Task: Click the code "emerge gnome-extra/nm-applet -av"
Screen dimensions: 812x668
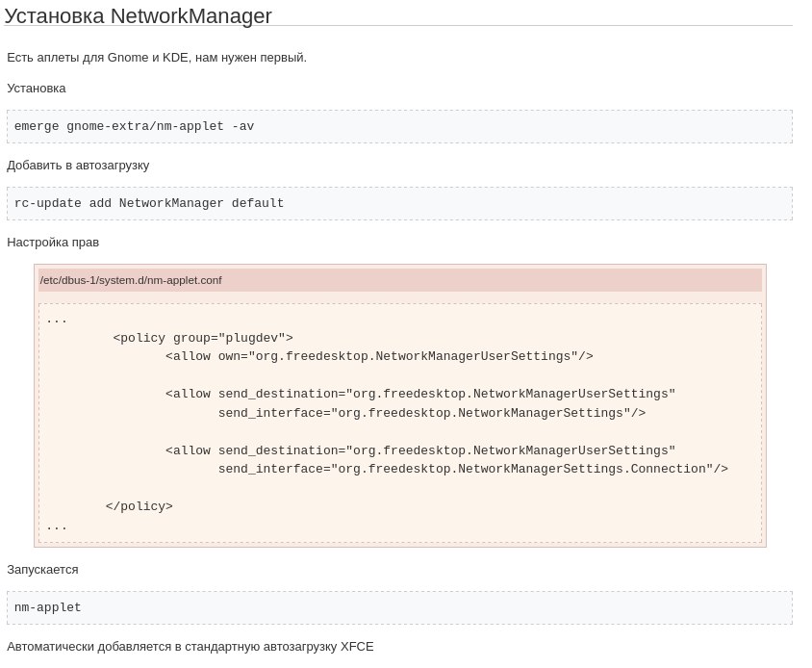Action: tap(134, 126)
